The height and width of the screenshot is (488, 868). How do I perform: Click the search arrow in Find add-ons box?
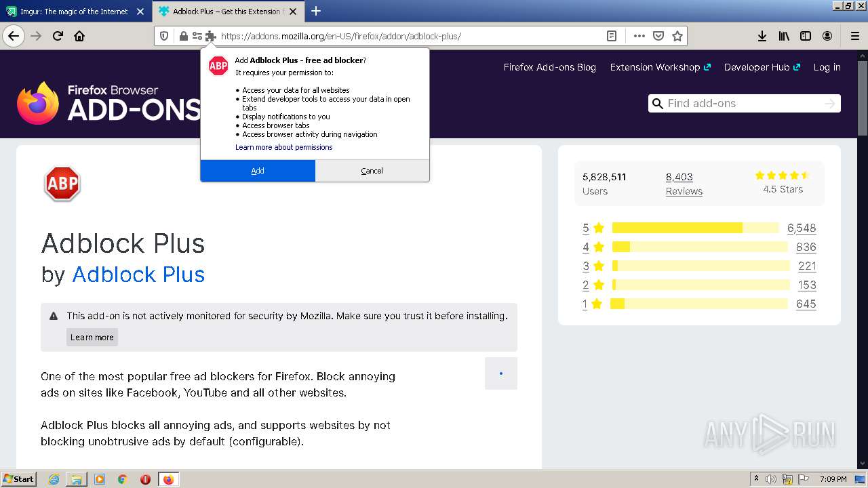(x=829, y=103)
